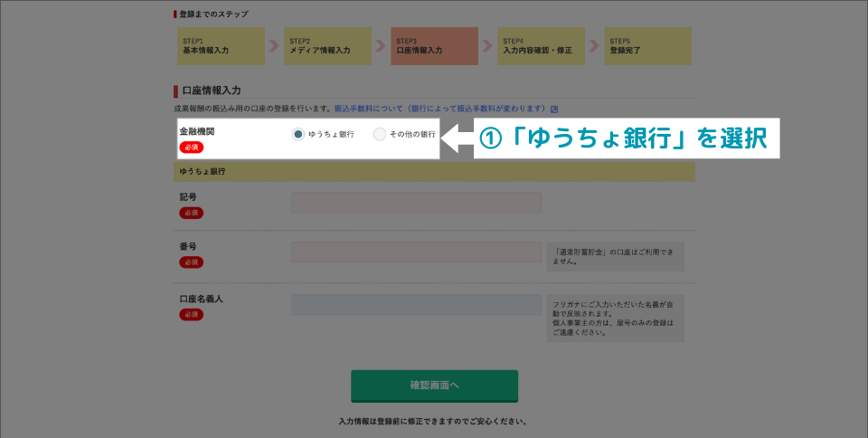
Task: Click the ゆうちょ銀行 section header bar
Action: coord(434,171)
